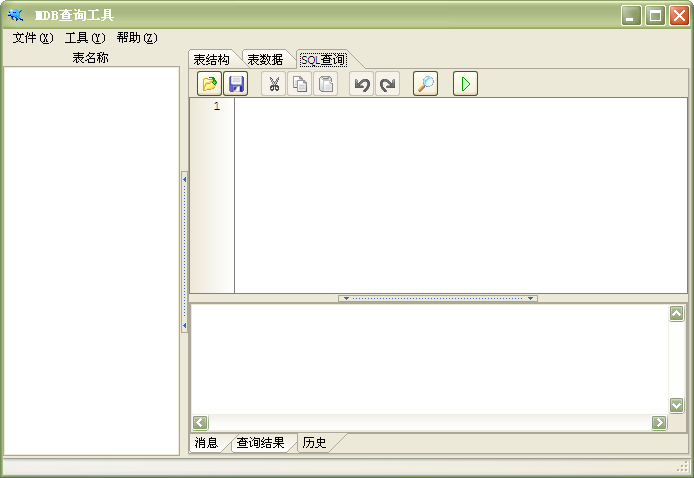
Task: Switch to the 表数据 tab
Action: coord(266,60)
